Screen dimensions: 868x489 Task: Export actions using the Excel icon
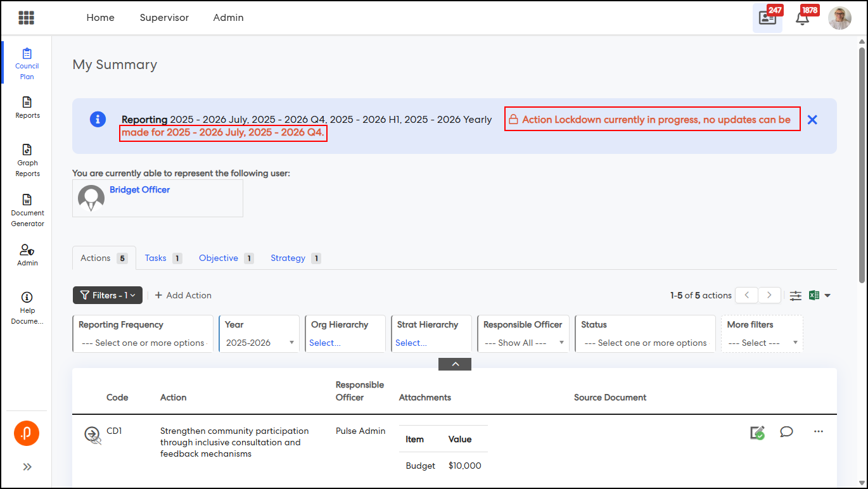[x=815, y=295]
